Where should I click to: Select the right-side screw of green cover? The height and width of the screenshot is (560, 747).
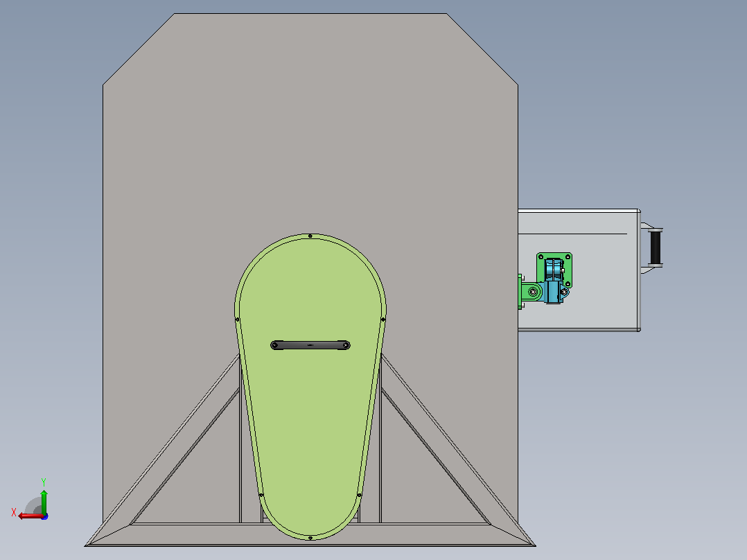[x=383, y=320]
